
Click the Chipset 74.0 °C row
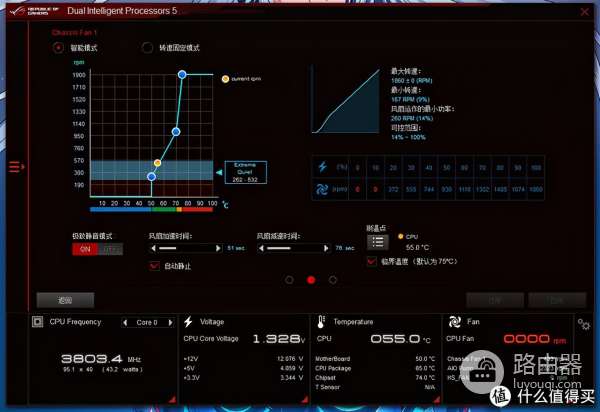click(x=375, y=378)
